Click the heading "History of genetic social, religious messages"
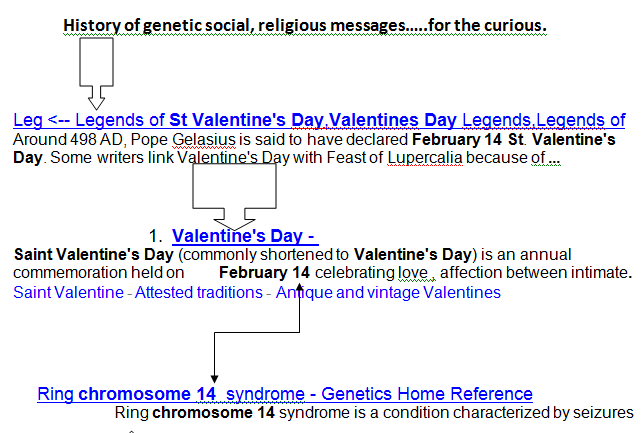This screenshot has width=641, height=433. point(303,24)
